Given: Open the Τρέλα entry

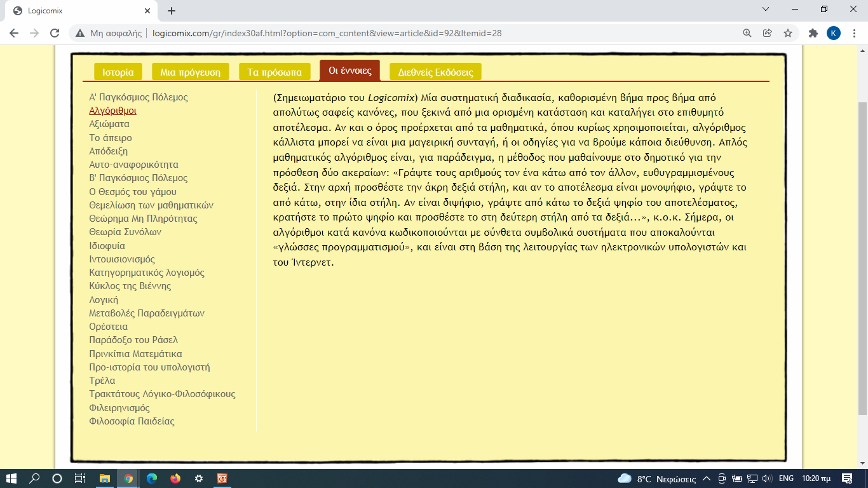Looking at the screenshot, I should pos(102,381).
